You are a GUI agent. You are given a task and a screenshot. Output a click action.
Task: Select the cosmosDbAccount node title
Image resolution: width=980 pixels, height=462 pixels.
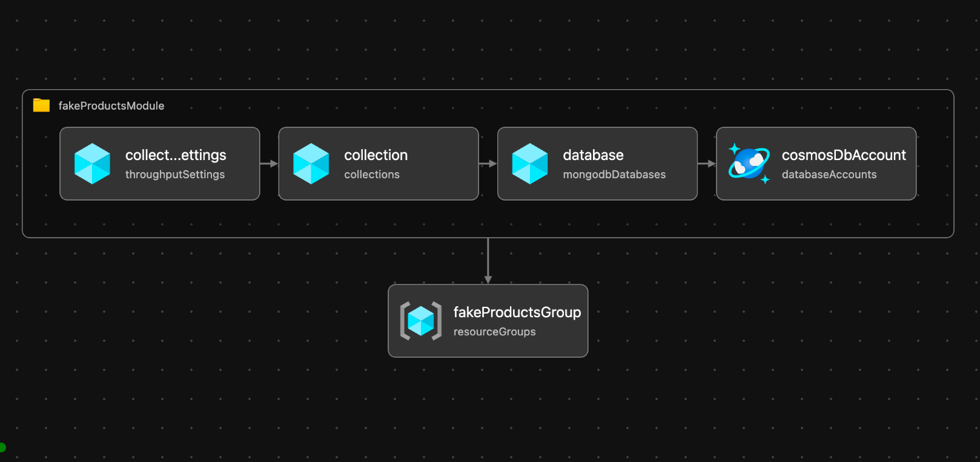(844, 155)
